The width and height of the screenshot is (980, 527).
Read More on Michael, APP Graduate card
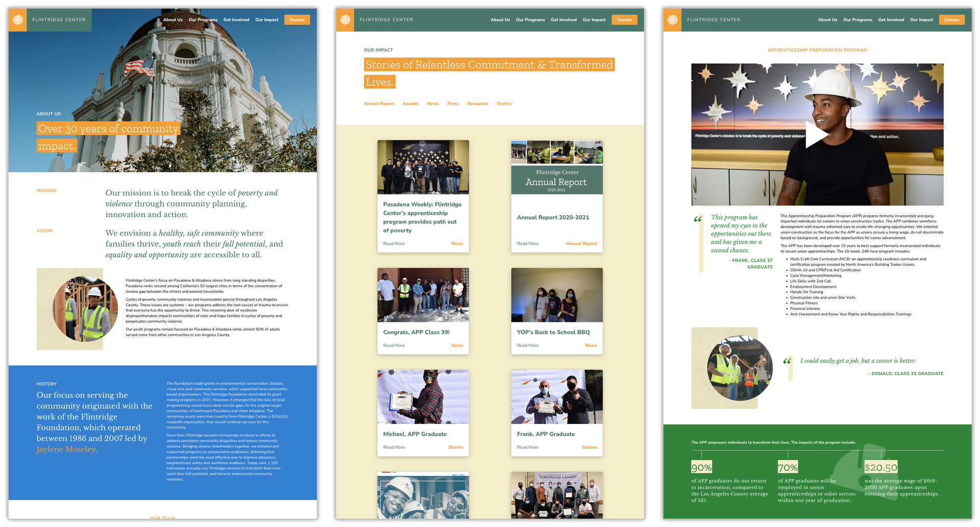[394, 447]
